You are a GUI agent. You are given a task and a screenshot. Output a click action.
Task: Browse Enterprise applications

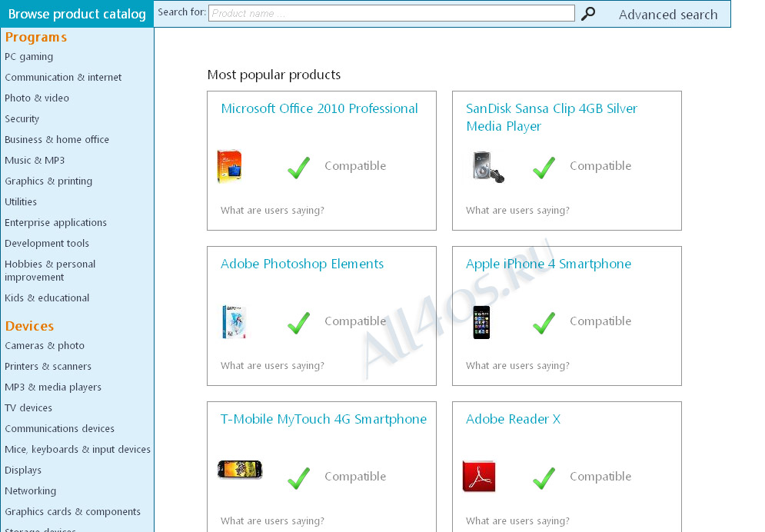click(55, 222)
